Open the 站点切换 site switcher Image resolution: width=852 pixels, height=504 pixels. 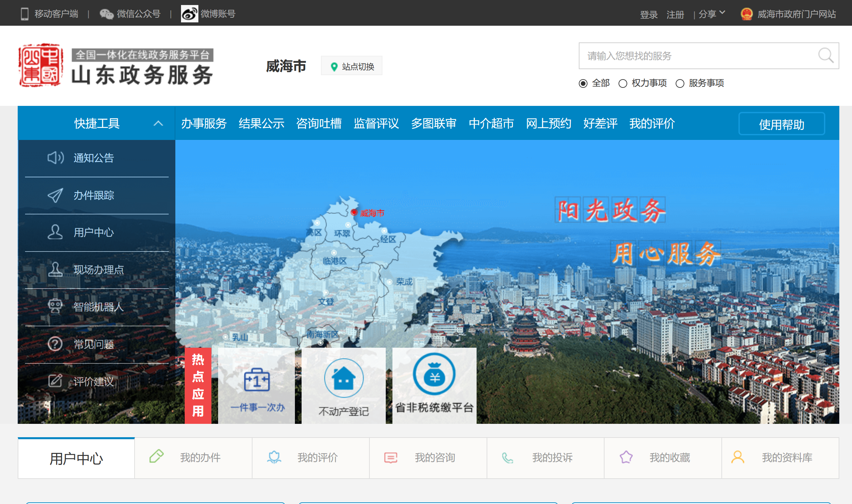click(352, 66)
